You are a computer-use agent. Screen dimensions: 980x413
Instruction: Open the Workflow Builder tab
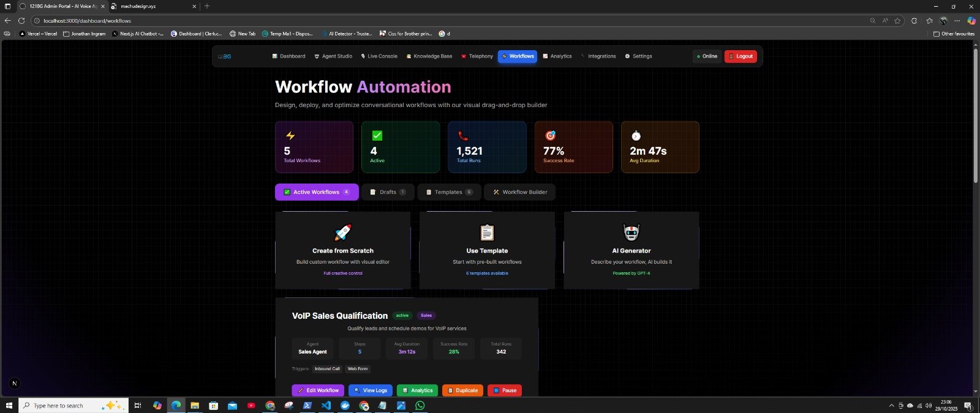[x=520, y=192]
